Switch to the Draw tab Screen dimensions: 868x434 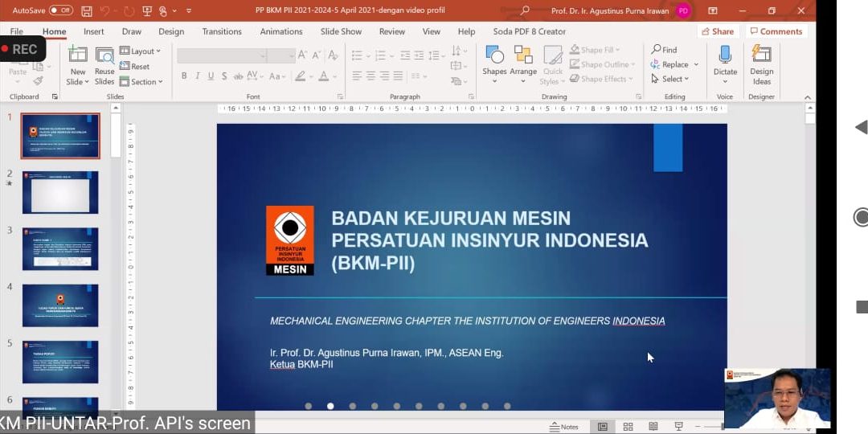point(132,31)
